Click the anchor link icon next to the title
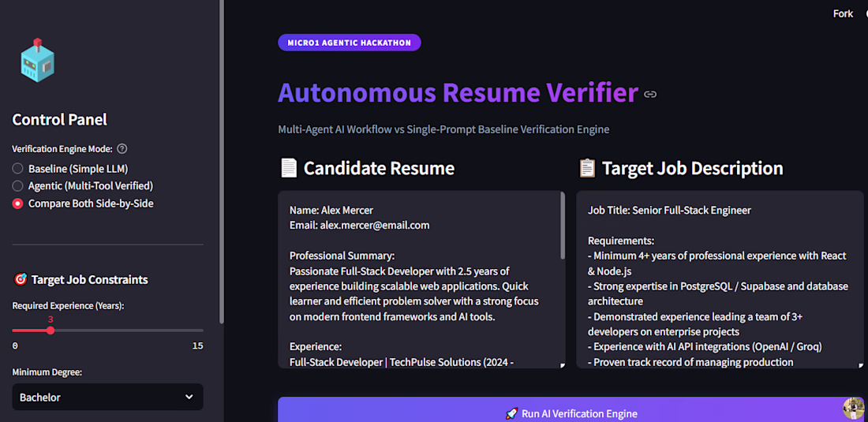The image size is (868, 422). pos(650,94)
